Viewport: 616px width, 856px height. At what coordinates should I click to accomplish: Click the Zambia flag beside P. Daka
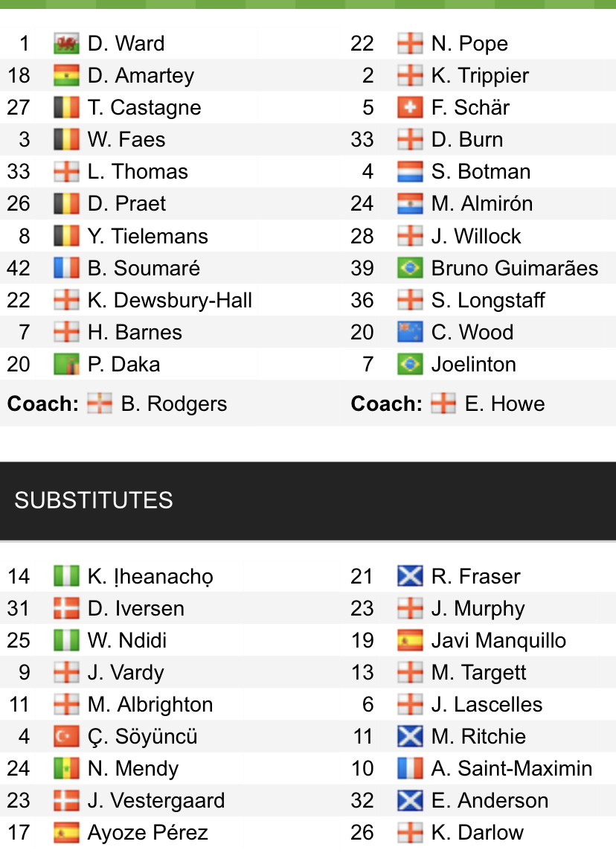point(66,365)
